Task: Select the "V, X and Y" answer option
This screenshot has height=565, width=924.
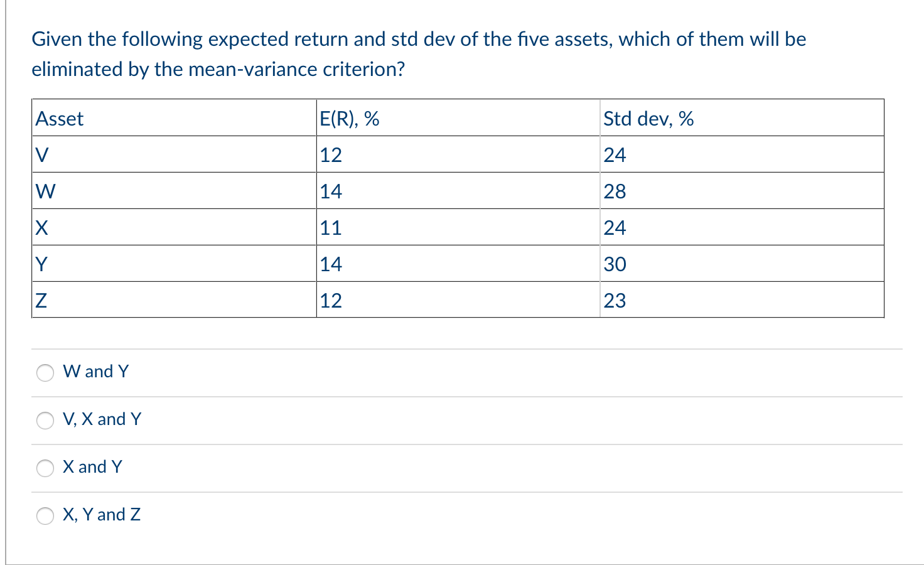Action: tap(45, 421)
